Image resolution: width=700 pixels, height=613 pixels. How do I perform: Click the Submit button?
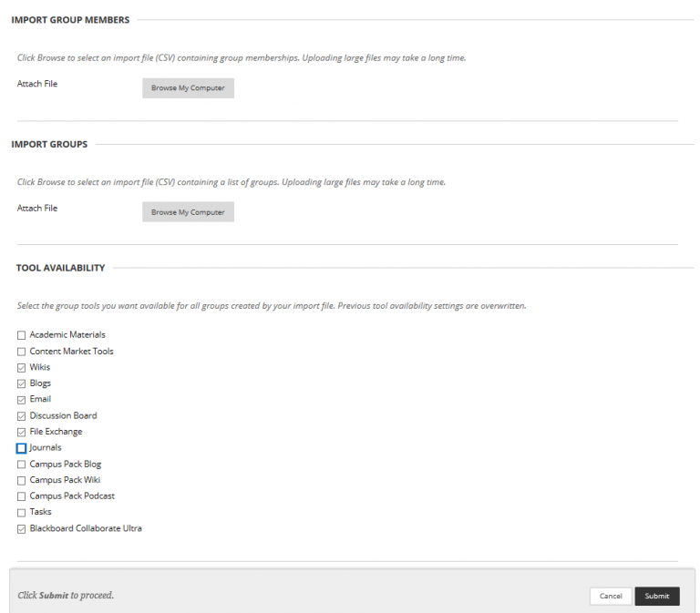[x=657, y=596]
